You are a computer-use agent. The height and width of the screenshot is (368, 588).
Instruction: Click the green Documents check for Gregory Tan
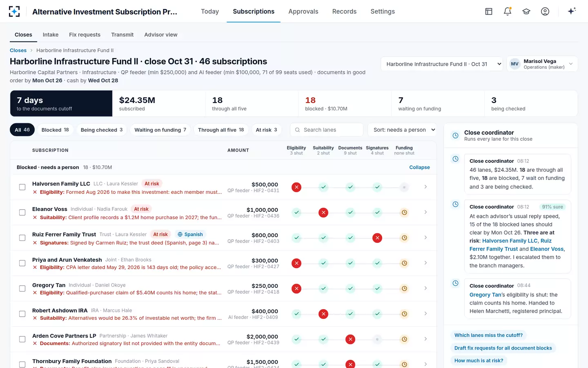click(x=350, y=289)
